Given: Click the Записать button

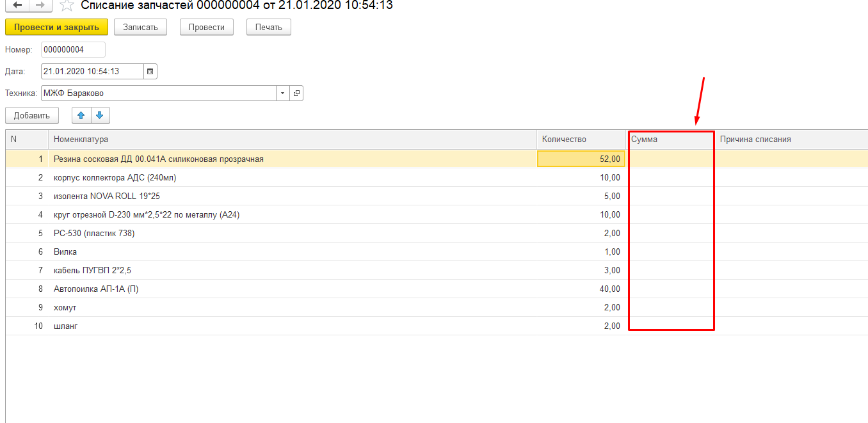Looking at the screenshot, I should point(140,27).
